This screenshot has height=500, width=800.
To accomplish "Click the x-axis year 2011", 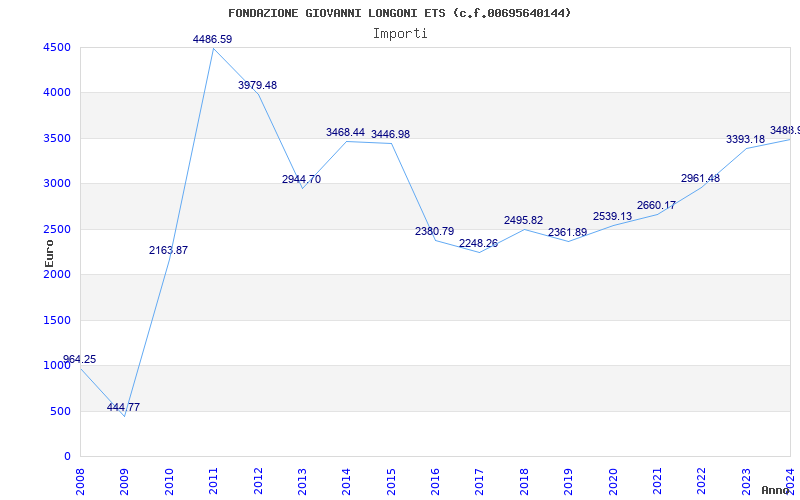I will (213, 481).
